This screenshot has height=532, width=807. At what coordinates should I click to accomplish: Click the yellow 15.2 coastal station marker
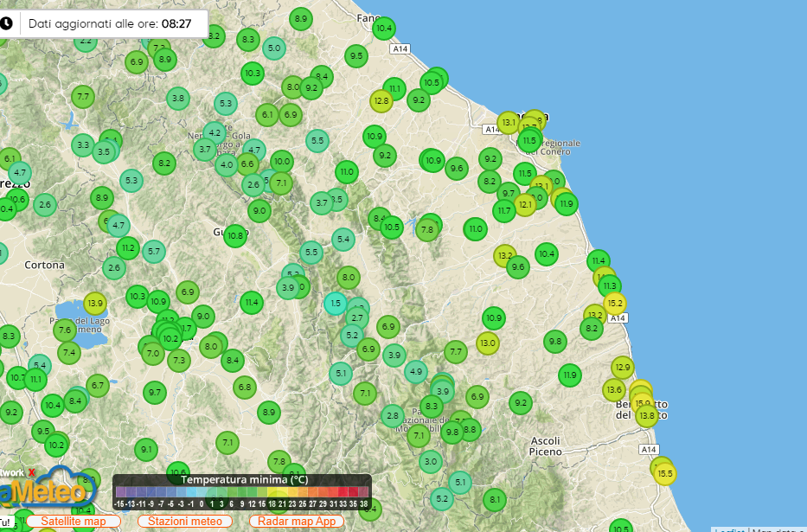(x=615, y=304)
